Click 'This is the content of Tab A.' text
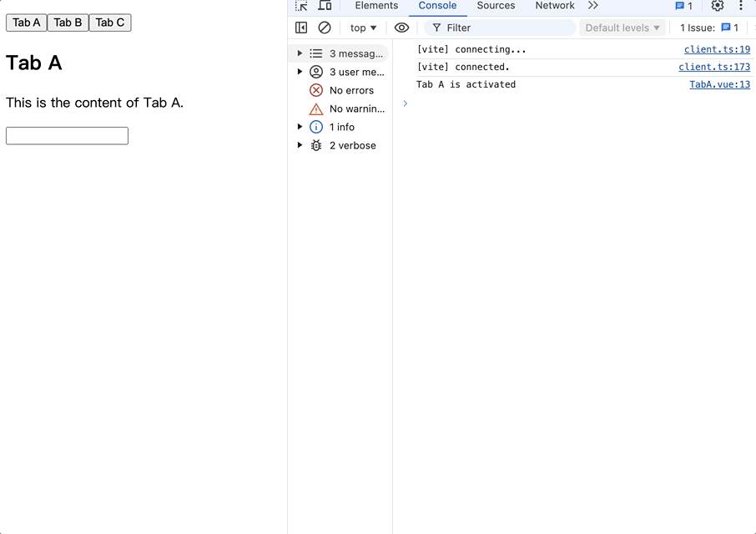The width and height of the screenshot is (756, 534). click(94, 103)
